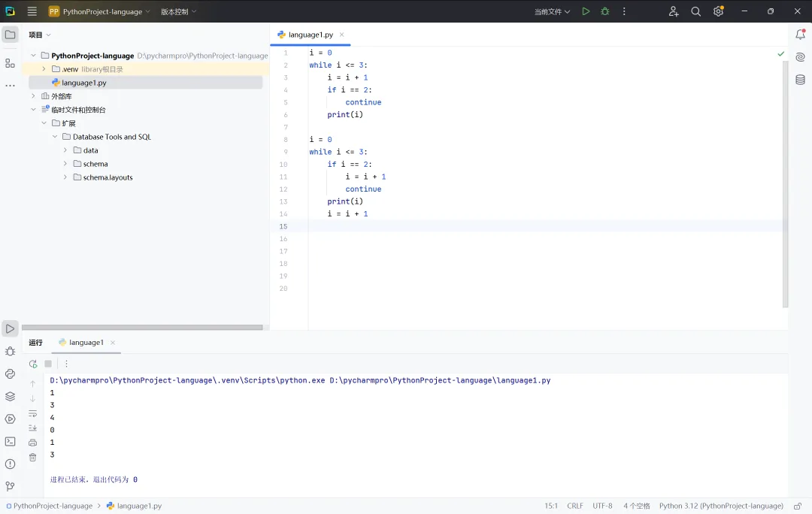Image resolution: width=812 pixels, height=514 pixels.
Task: Clear console output with trash icon
Action: tap(32, 457)
